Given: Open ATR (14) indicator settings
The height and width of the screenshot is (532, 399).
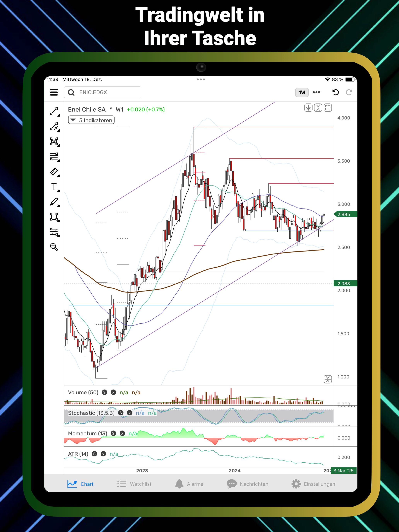Looking at the screenshot, I should click(94, 454).
